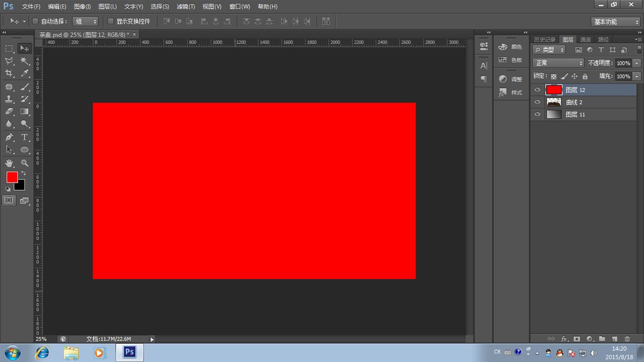
Task: Toggle lock image pixels brush icon
Action: tap(564, 77)
